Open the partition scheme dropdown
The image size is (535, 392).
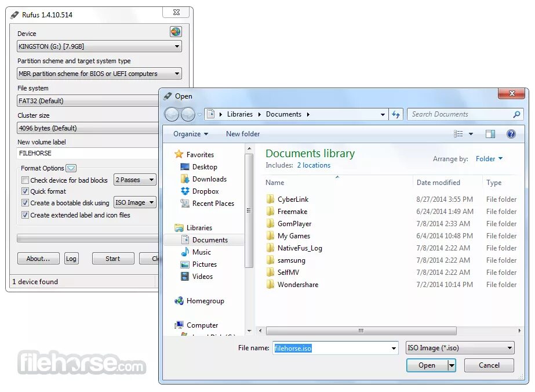click(x=99, y=74)
